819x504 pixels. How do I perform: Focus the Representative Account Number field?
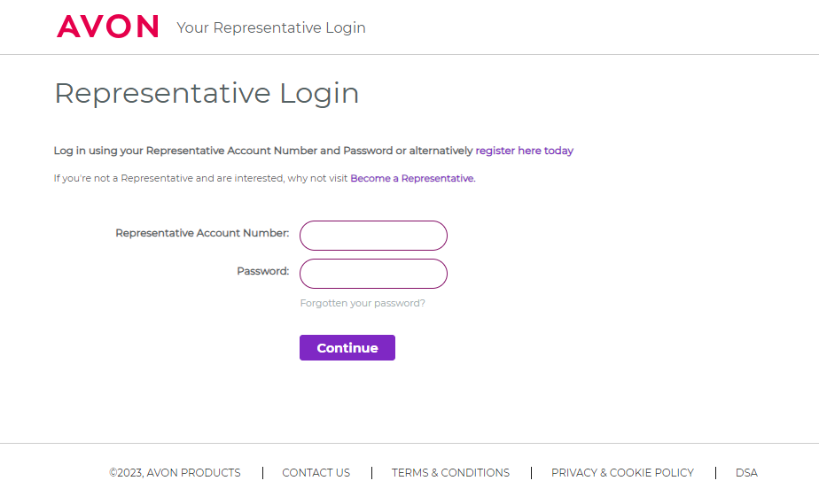coord(373,236)
